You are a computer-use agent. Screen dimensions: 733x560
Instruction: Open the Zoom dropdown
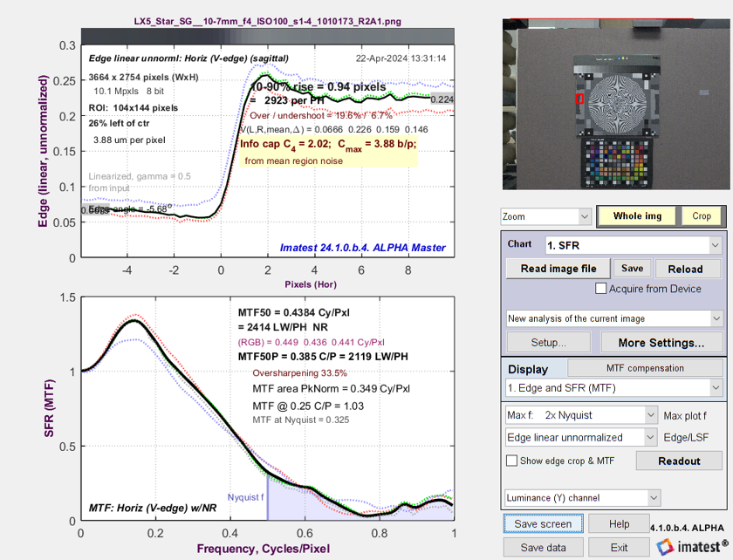click(546, 216)
